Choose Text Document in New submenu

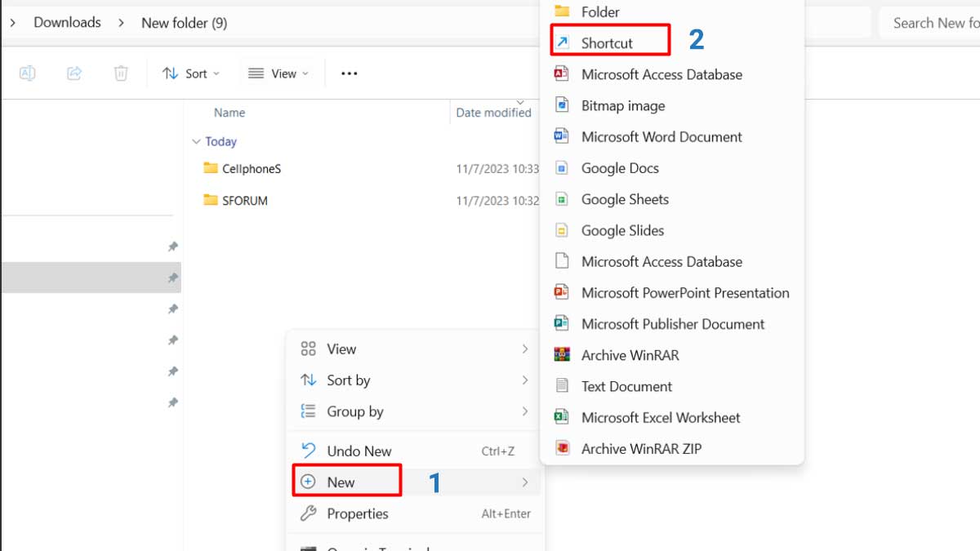click(672, 386)
